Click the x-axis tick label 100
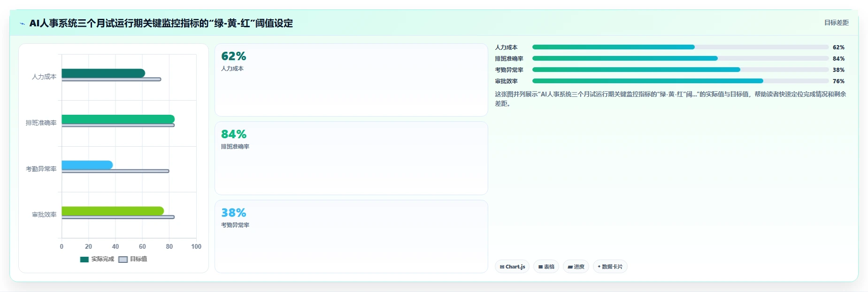868x292 pixels. pos(196,246)
